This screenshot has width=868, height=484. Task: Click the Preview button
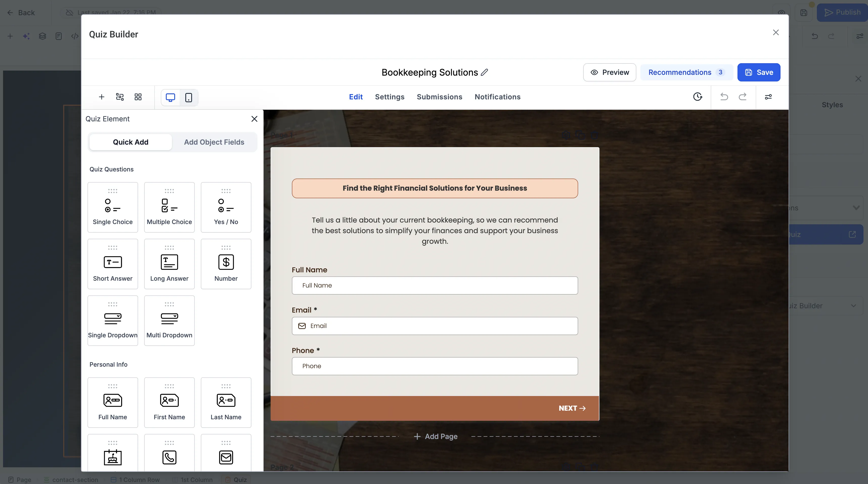(x=609, y=72)
